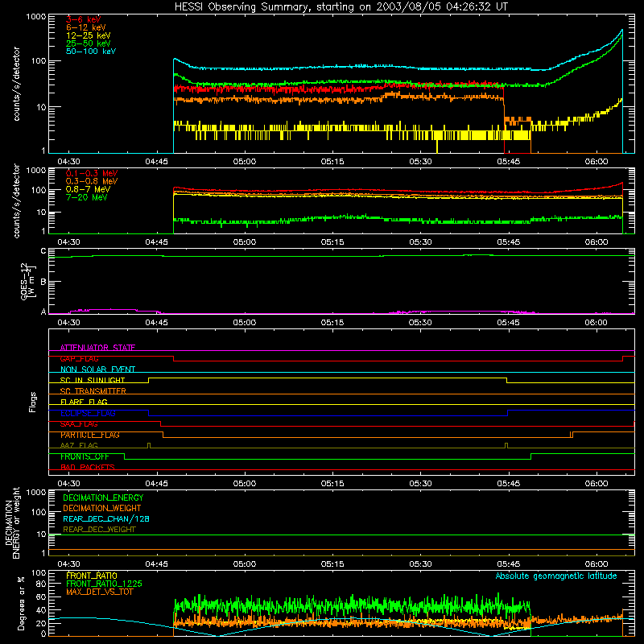Click the BAD_PACKETS flag label
This screenshot has height=644, width=644.
tap(88, 467)
